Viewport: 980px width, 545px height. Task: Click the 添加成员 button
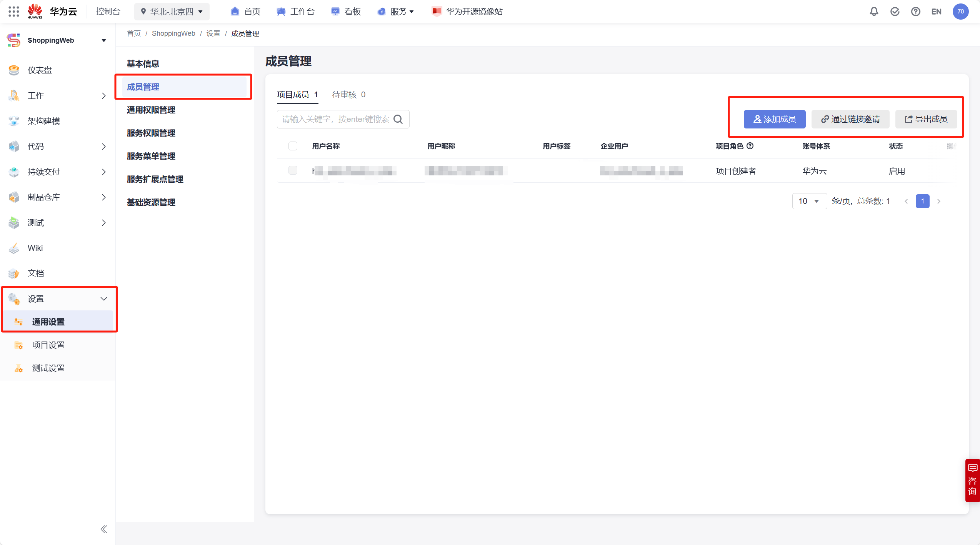pos(774,119)
